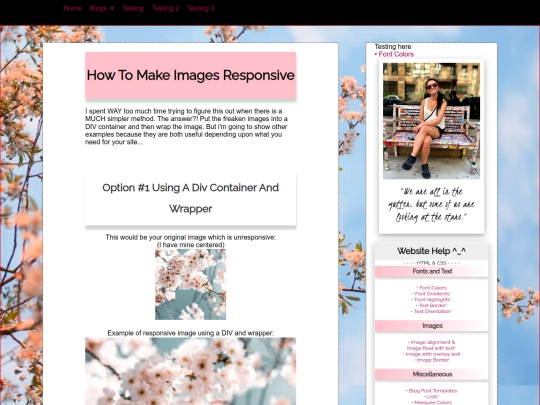Viewport: 540px width, 405px height.
Task: Click How To Make Images Responsive title
Action: pyautogui.click(x=190, y=75)
